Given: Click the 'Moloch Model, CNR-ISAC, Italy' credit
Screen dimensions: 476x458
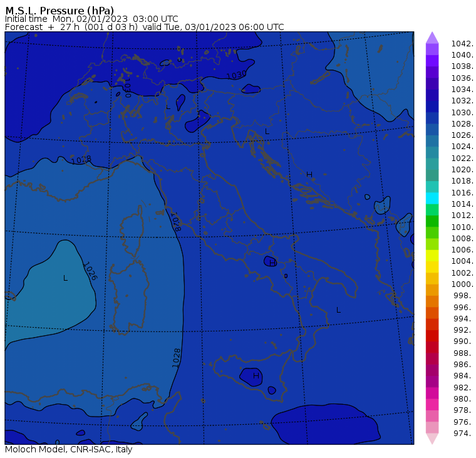Looking at the screenshot, I should [69, 449].
